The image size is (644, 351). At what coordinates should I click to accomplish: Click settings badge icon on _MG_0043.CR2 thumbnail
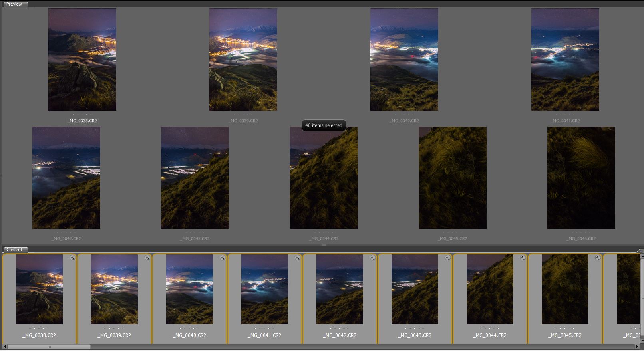pyautogui.click(x=448, y=258)
